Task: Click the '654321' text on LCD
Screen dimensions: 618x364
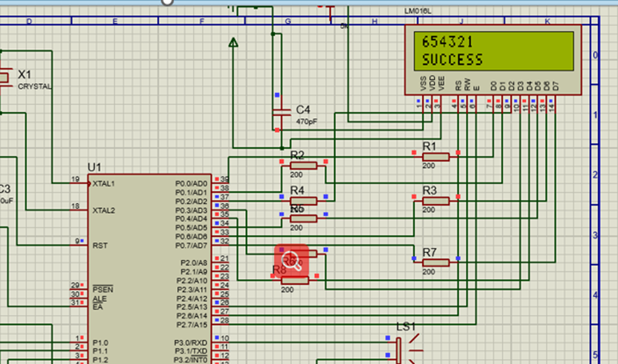Action: 447,42
